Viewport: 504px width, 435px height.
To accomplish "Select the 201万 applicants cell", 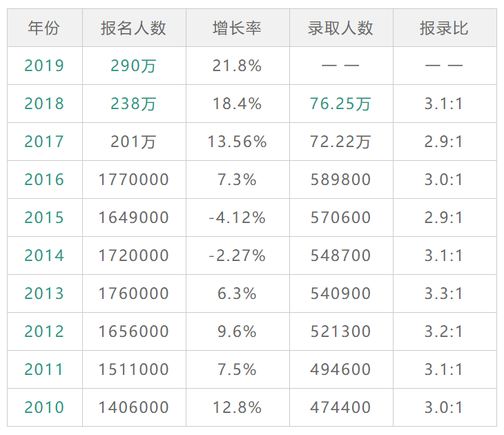I will tap(134, 142).
